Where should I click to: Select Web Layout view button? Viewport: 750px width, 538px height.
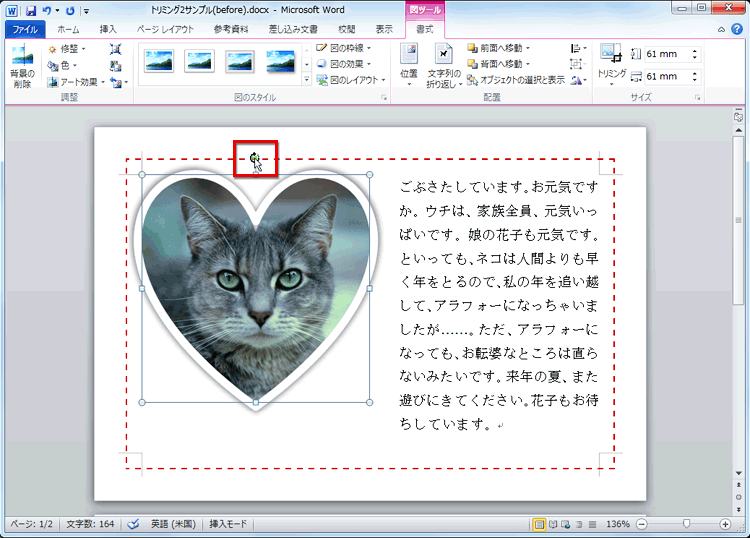(565, 525)
